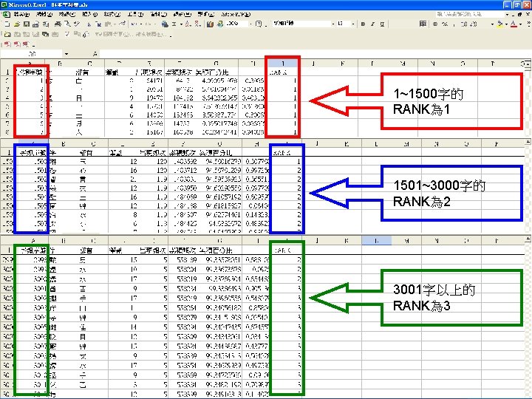Run the Spelling check icon
This screenshot has width=532, height=399.
77,24
